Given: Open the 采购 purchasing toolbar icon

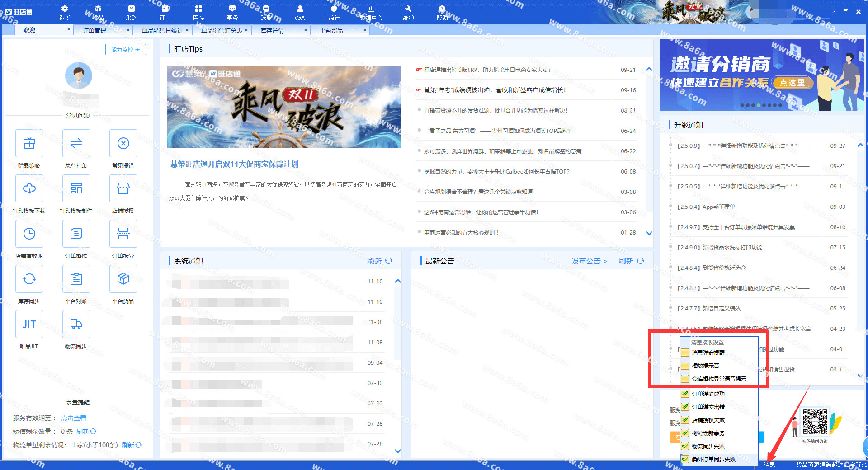Looking at the screenshot, I should pyautogui.click(x=132, y=13).
